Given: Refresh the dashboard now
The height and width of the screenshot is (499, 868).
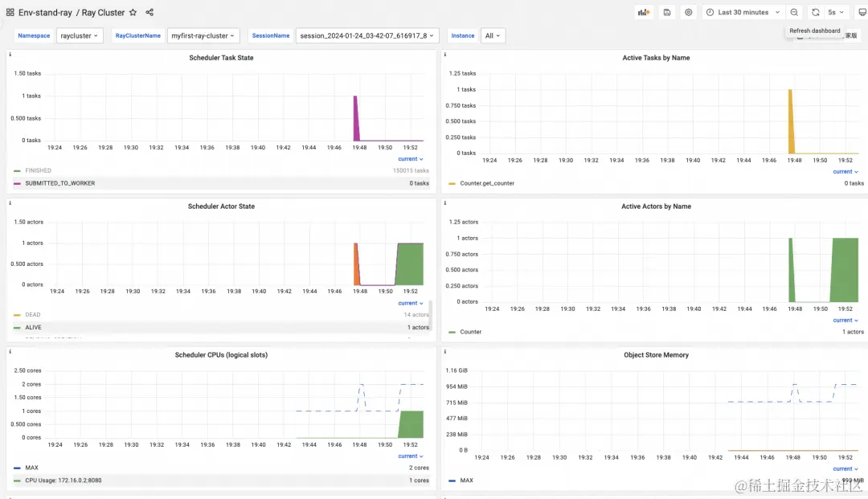Looking at the screenshot, I should click(816, 12).
